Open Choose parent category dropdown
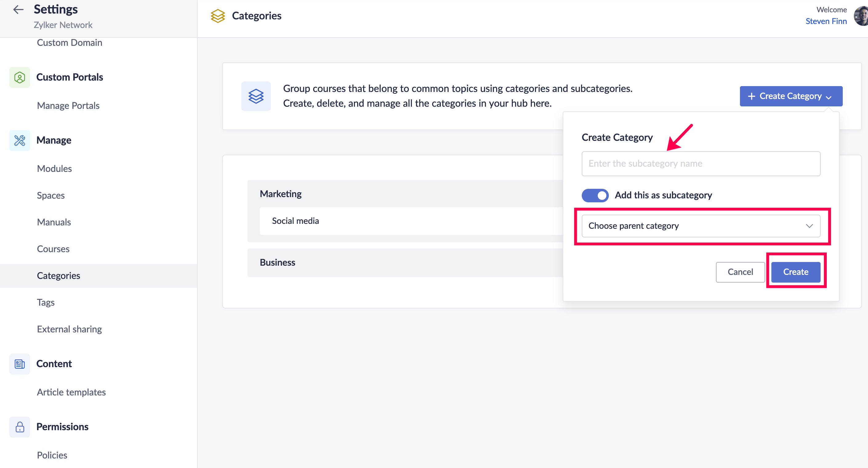The image size is (868, 468). click(x=701, y=226)
